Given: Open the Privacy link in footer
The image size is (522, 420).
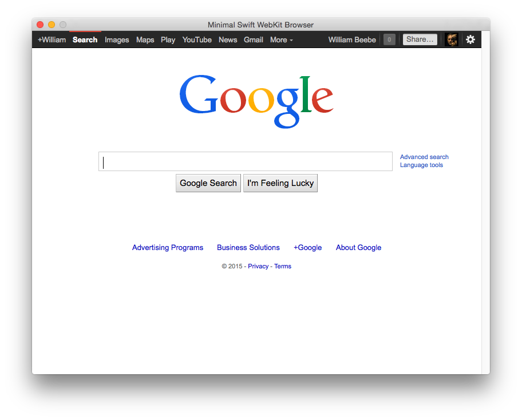Looking at the screenshot, I should [x=258, y=266].
